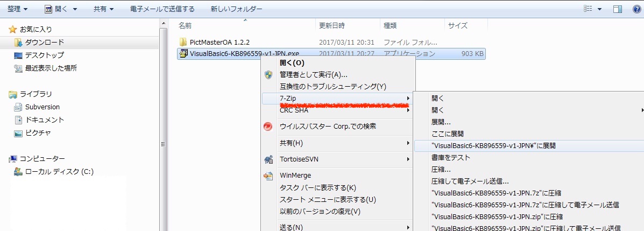Expand 共有(H) context submenu

pos(338,143)
